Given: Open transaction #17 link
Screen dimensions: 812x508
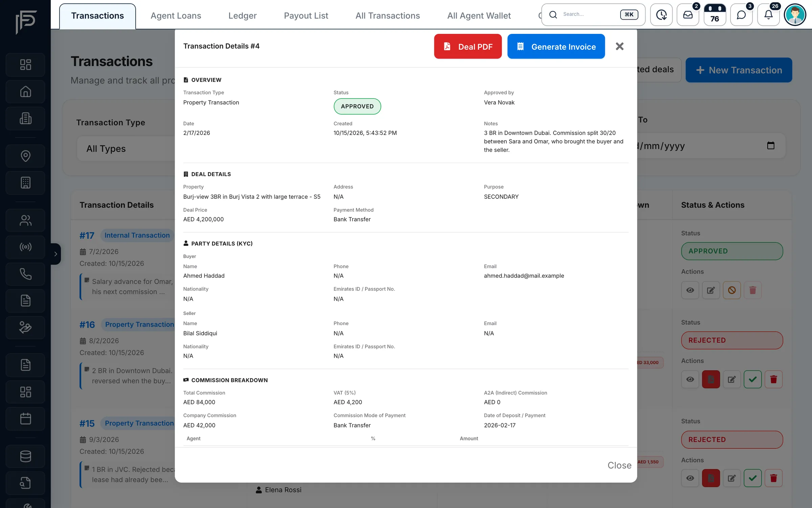Looking at the screenshot, I should tap(87, 235).
